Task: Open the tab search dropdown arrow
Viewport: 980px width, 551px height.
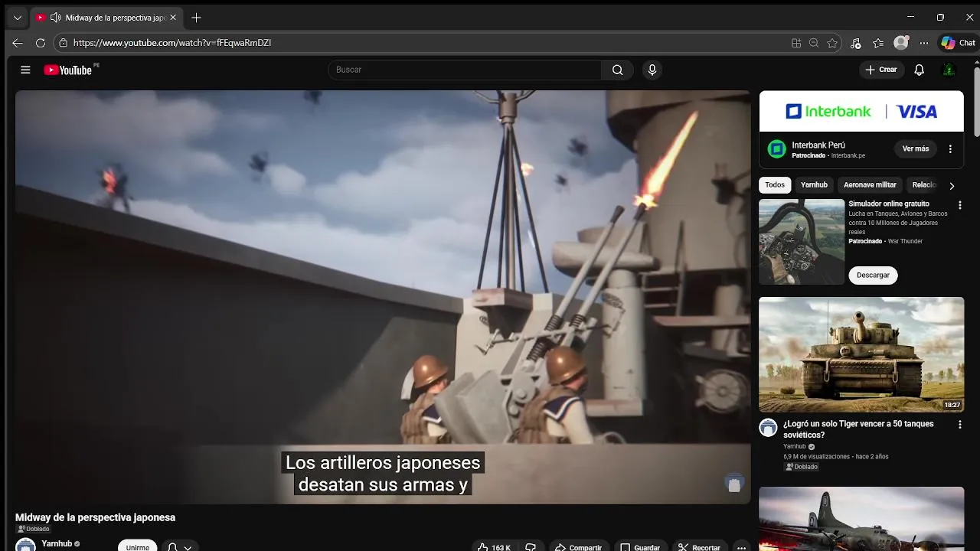Action: pyautogui.click(x=17, y=18)
